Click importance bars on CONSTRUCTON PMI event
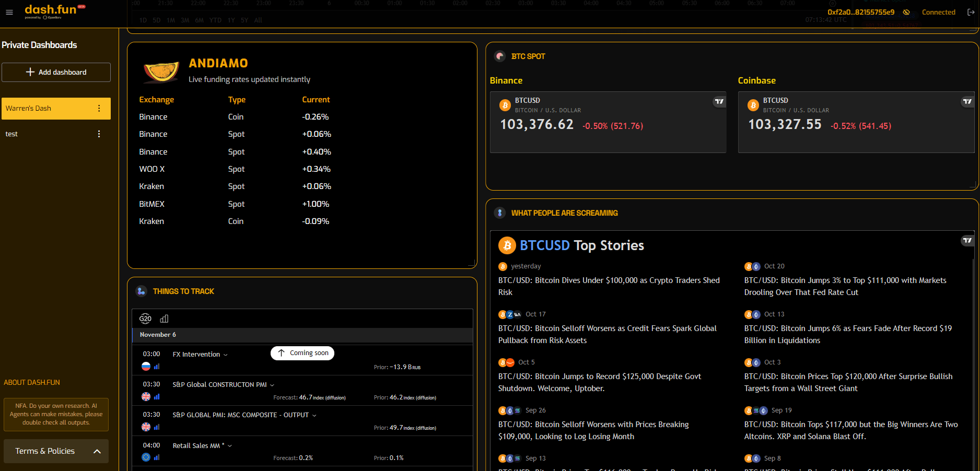The height and width of the screenshot is (471, 980). click(157, 397)
